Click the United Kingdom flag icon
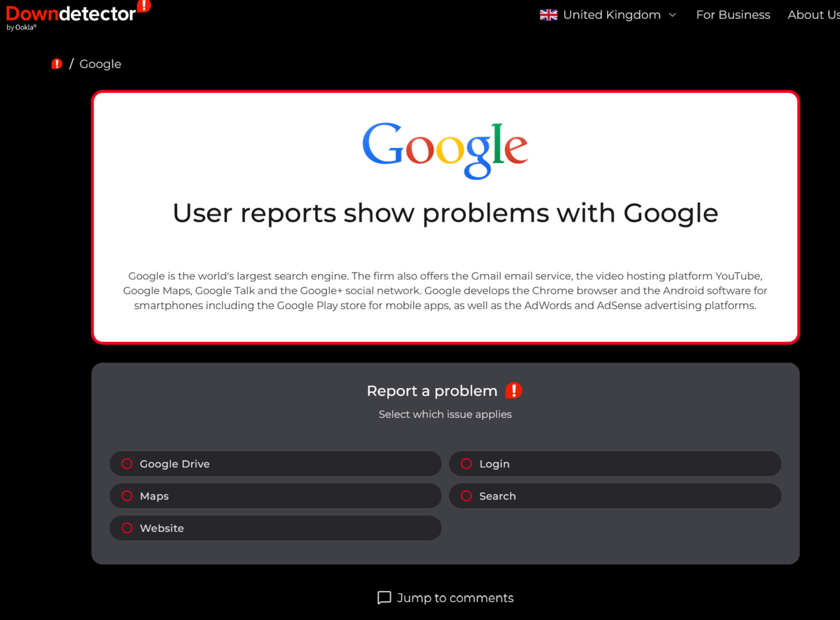 pyautogui.click(x=548, y=15)
